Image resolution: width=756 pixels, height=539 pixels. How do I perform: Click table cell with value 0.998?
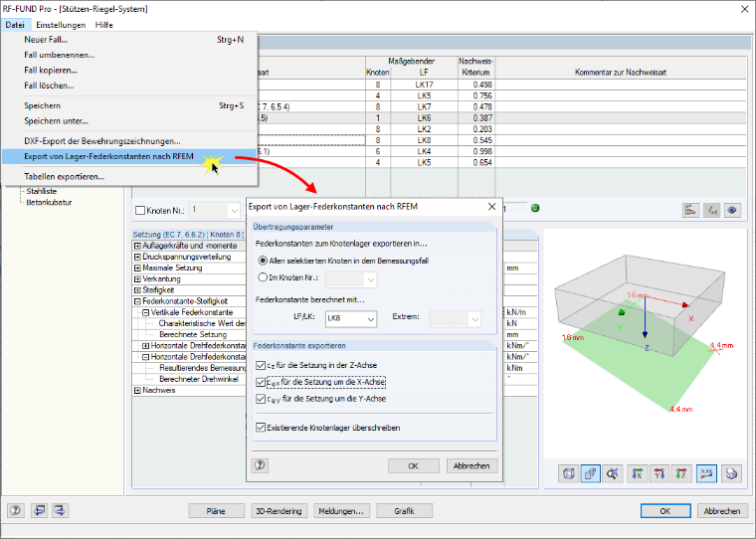[x=476, y=151]
